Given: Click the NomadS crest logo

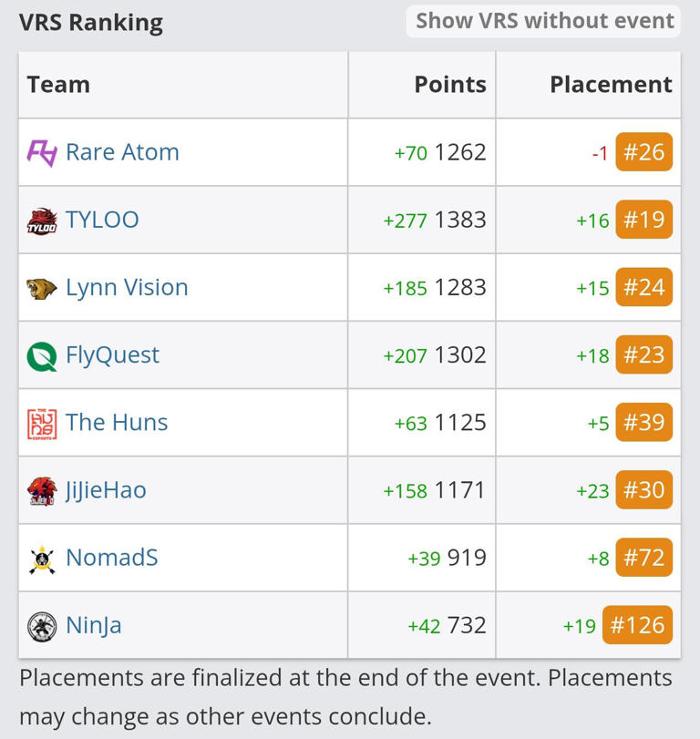Looking at the screenshot, I should tap(40, 558).
